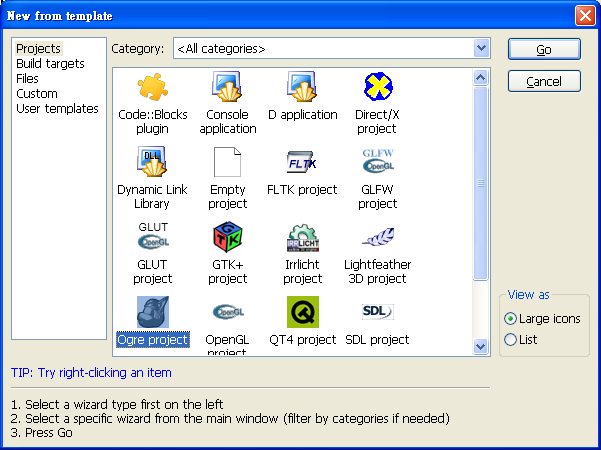Screen dimensions: 601x450
Task: Select the GLFW project OpenGL icon
Action: (378, 161)
